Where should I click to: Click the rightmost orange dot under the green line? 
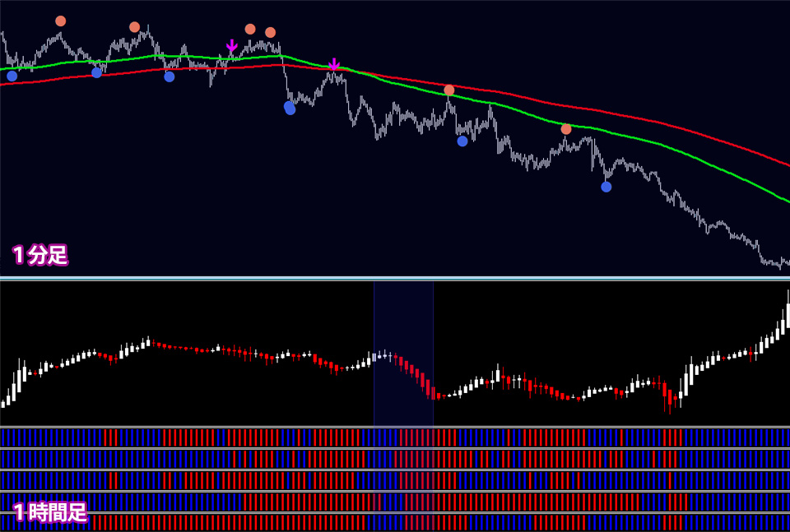pyautogui.click(x=566, y=129)
